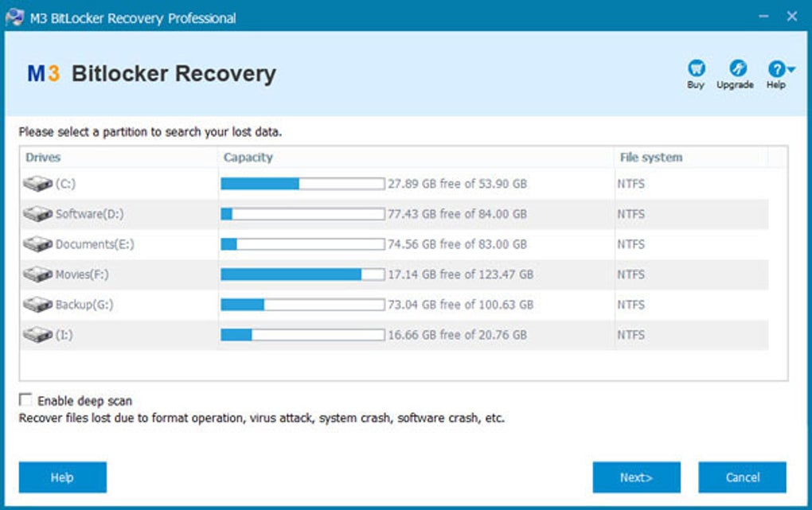
Task: Click the drive icon for Documents(E:)
Action: tap(37, 244)
